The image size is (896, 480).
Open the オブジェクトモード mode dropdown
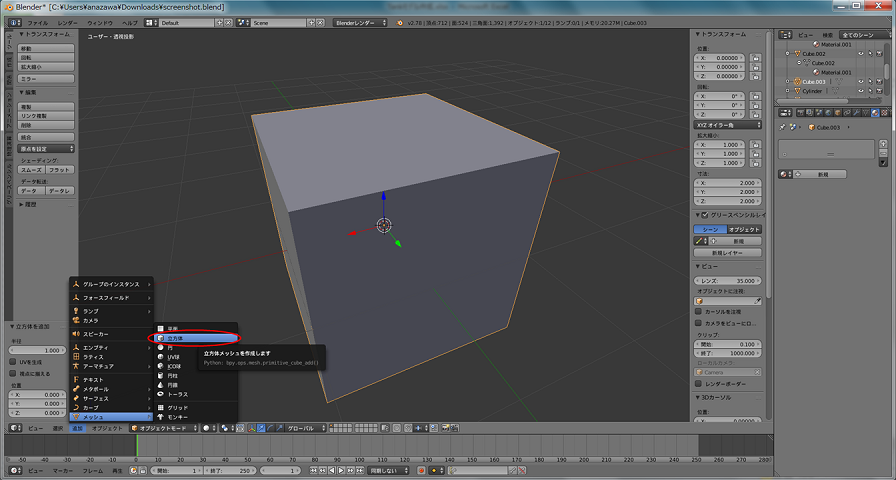[x=165, y=428]
